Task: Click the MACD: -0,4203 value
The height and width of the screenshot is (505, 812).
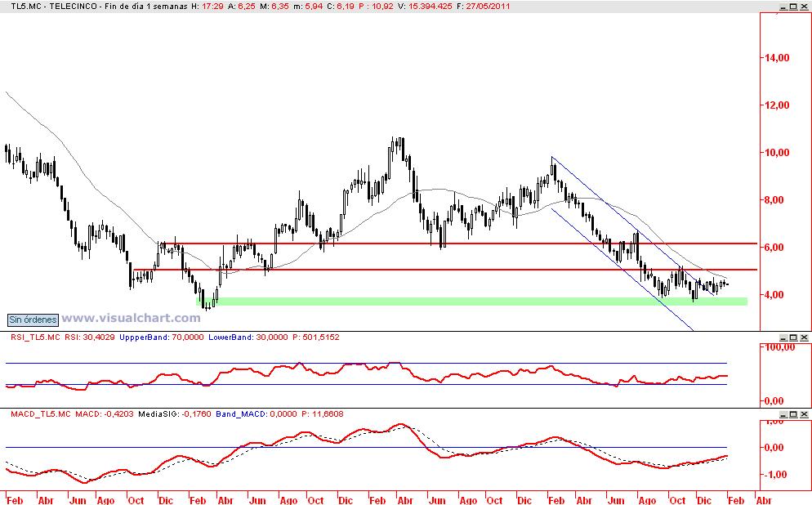Action: [104, 414]
